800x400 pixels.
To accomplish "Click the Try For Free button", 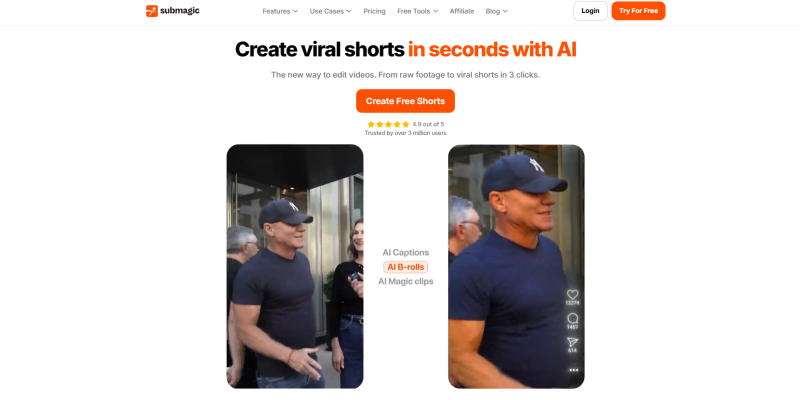I will pyautogui.click(x=638, y=11).
